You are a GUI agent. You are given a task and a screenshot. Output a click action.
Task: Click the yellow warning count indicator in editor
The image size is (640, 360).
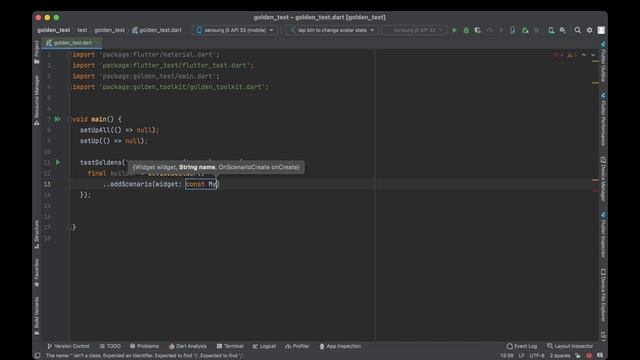571,55
